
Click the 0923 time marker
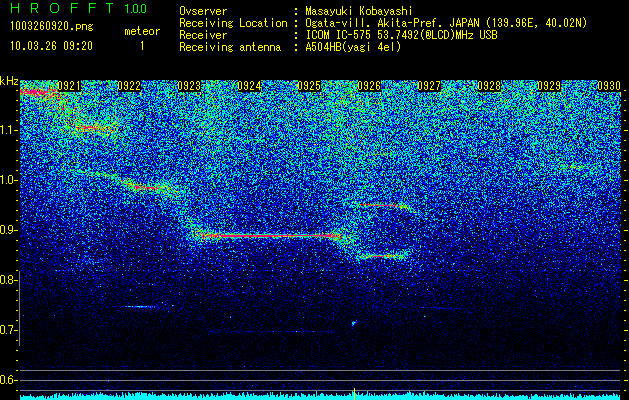click(x=189, y=86)
